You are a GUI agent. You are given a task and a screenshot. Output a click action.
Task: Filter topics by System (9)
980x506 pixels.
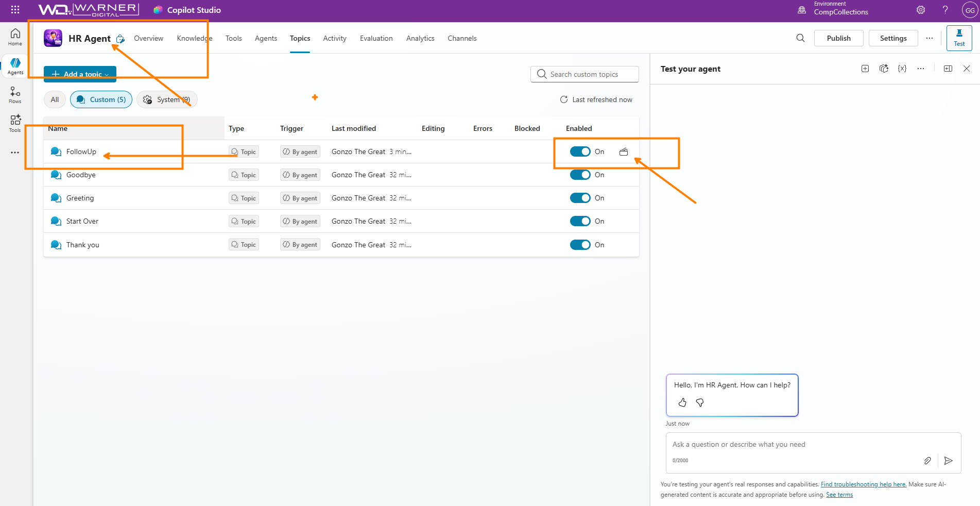[x=167, y=99]
